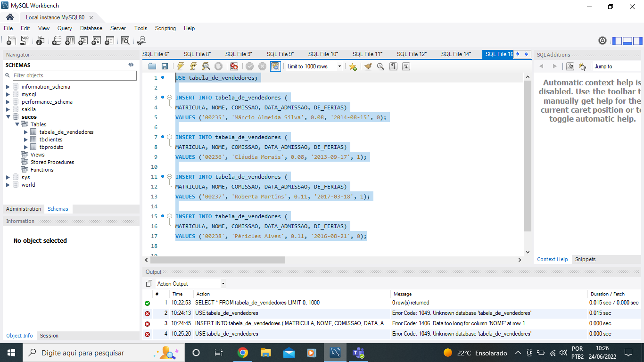Image resolution: width=644 pixels, height=362 pixels.
Task: Open SQL script file from the main toolbar
Action: 25,41
